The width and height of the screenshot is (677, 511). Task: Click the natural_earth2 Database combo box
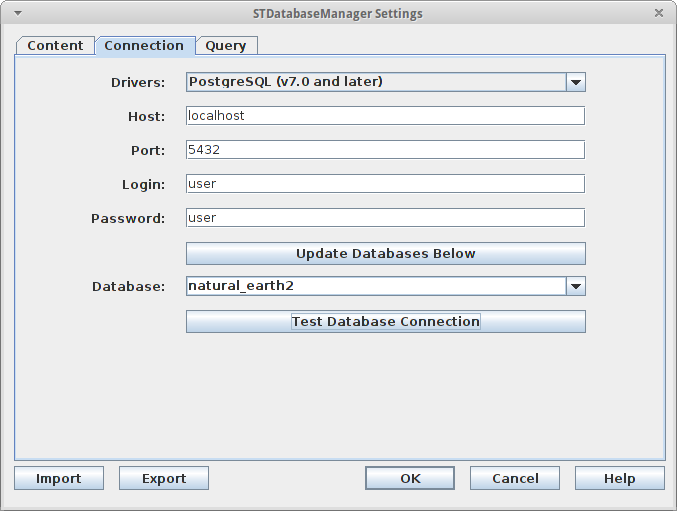[375, 286]
